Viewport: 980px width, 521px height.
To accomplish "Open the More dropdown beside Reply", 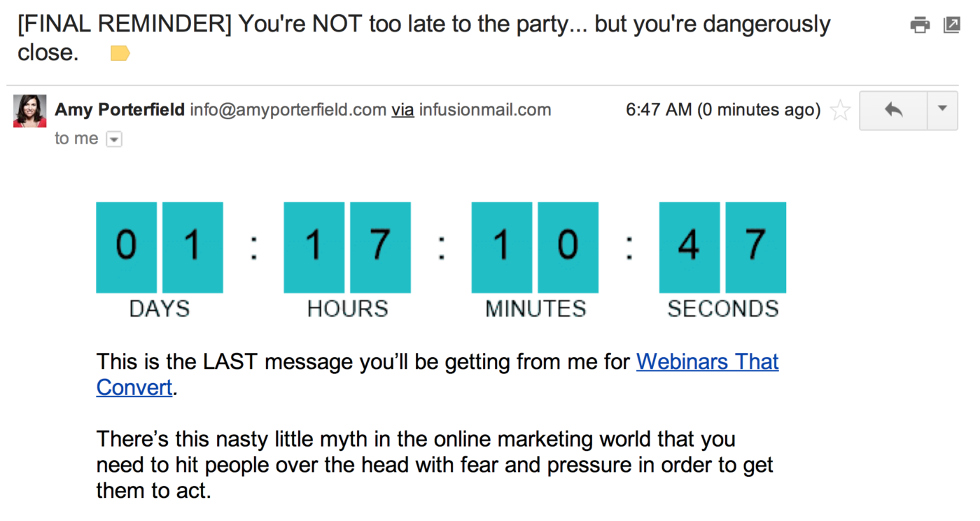I will coord(942,110).
